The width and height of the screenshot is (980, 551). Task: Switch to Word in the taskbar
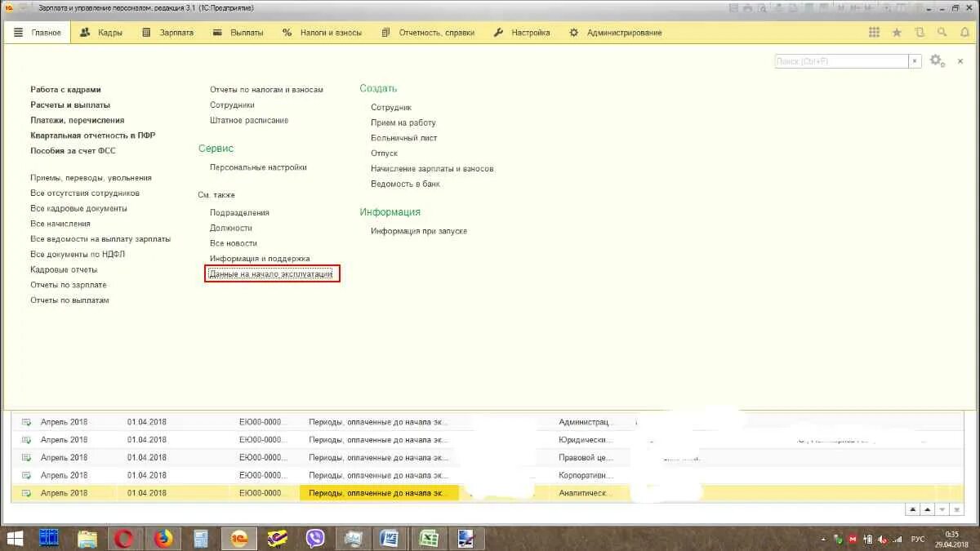pos(390,538)
